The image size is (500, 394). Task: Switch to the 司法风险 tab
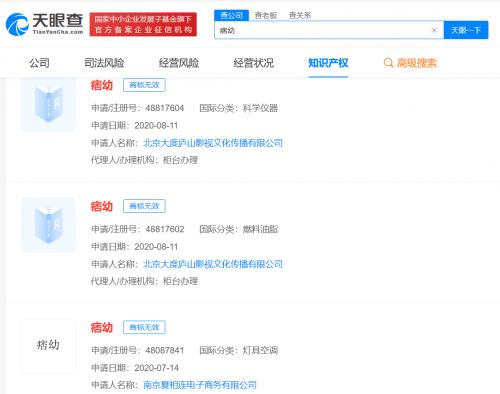pyautogui.click(x=104, y=63)
